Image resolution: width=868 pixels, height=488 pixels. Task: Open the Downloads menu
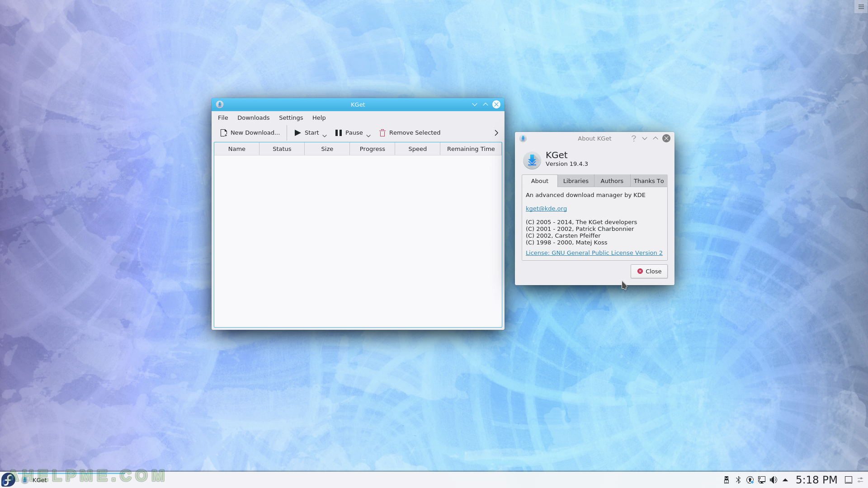[253, 117]
